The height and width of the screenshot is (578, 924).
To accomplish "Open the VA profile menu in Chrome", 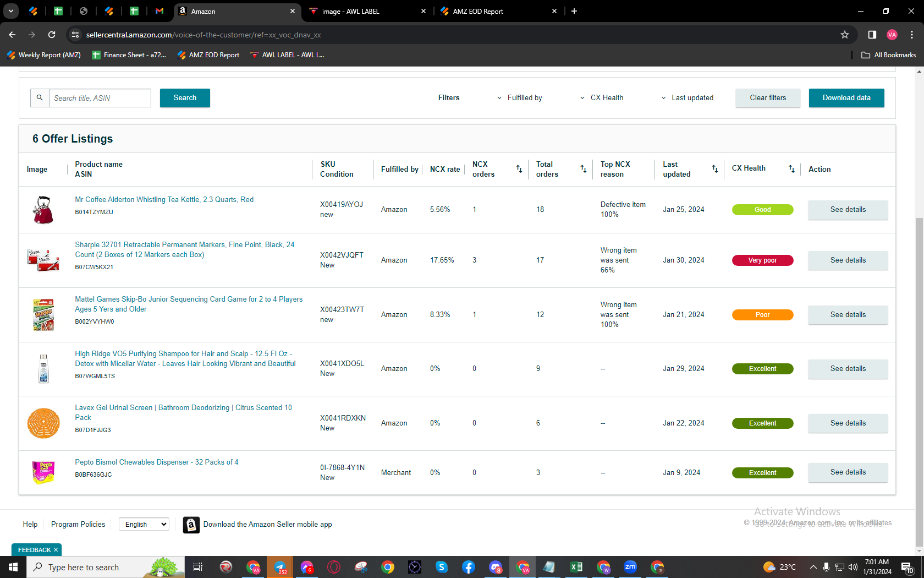I will [x=892, y=35].
